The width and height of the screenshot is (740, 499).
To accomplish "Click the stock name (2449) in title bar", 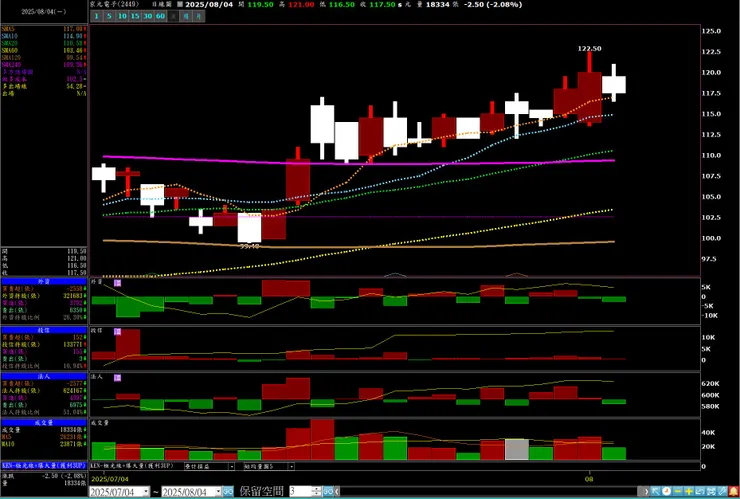I will (114, 4).
